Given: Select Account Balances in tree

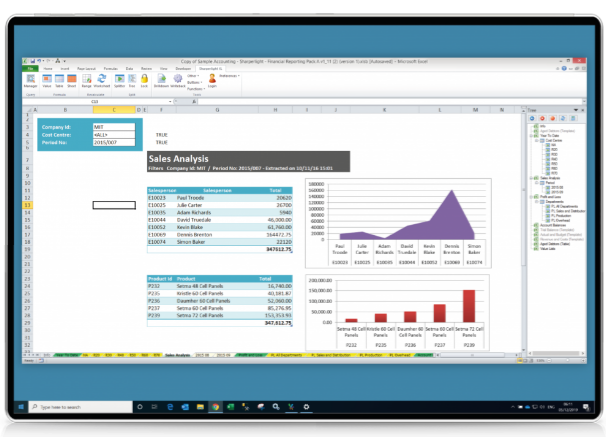Looking at the screenshot, I should coord(553,225).
